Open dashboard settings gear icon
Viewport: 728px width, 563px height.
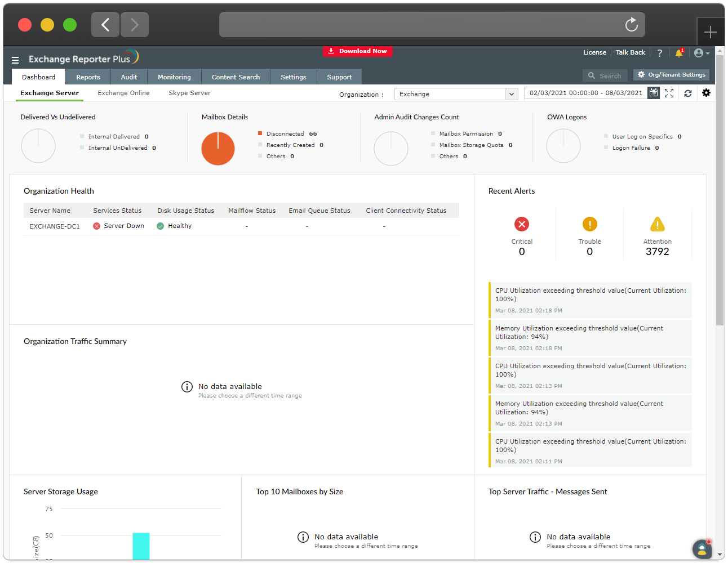706,93
